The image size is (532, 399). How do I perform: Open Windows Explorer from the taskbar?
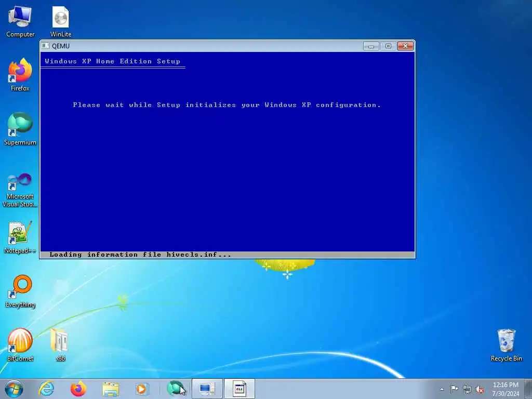click(x=111, y=389)
